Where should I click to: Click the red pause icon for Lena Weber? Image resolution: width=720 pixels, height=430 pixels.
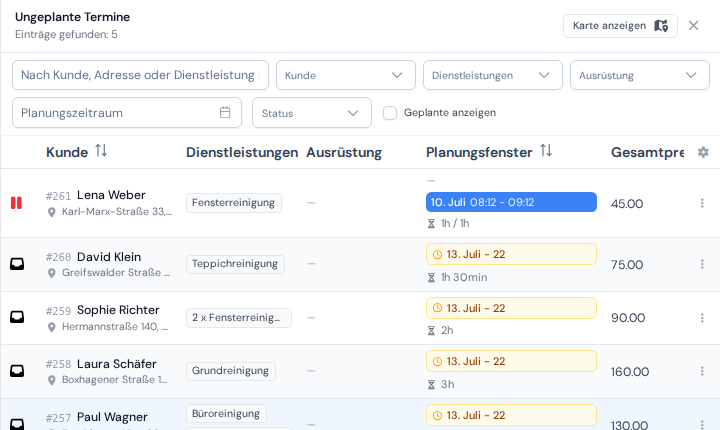coord(17,203)
